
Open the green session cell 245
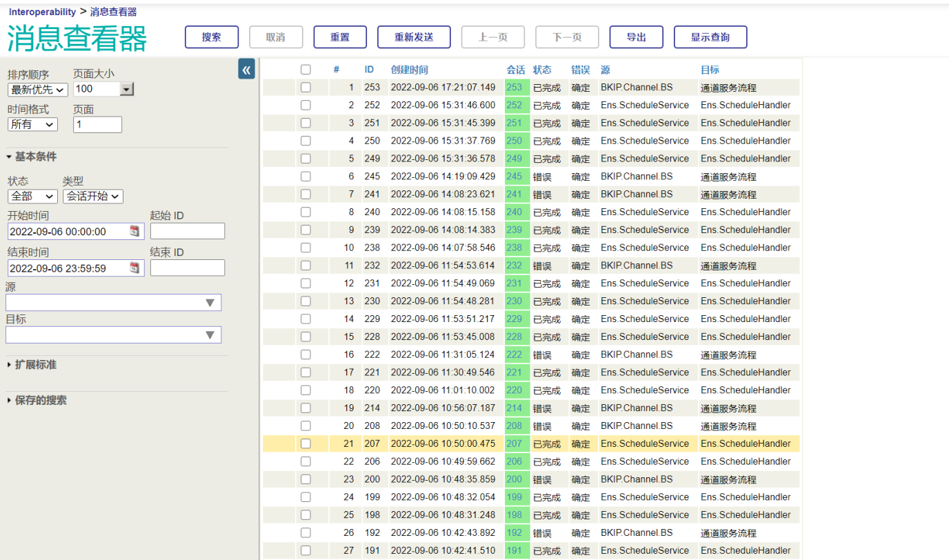(x=515, y=177)
